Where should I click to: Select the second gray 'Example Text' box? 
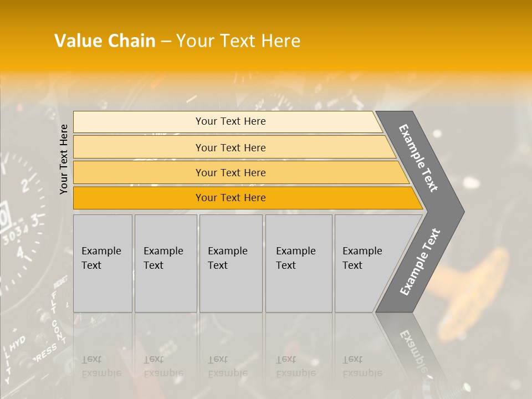pos(166,263)
